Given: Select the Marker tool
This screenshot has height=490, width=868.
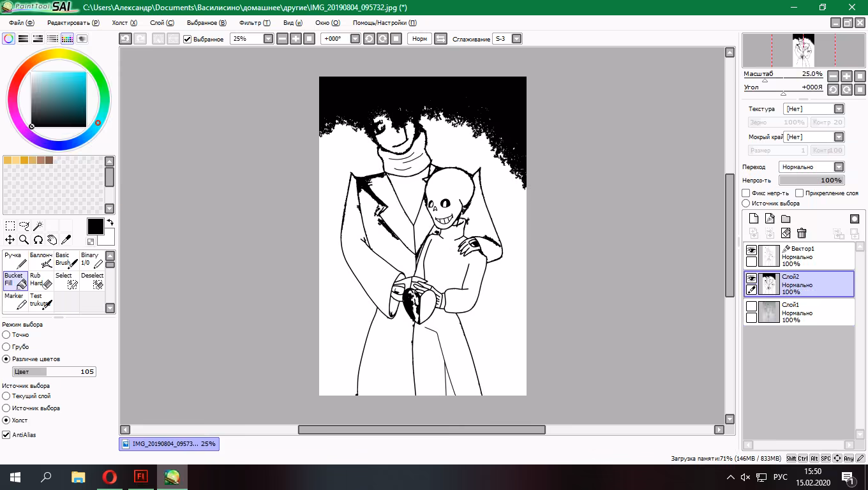Looking at the screenshot, I should [x=15, y=301].
